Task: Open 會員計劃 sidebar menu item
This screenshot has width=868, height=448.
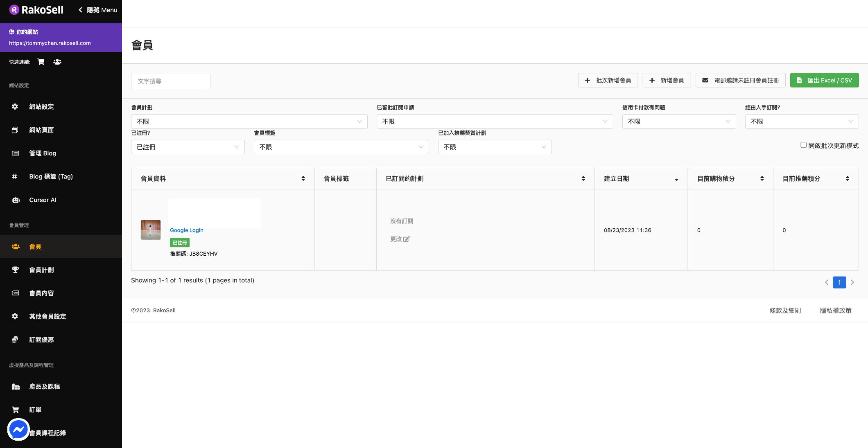Action: tap(41, 270)
